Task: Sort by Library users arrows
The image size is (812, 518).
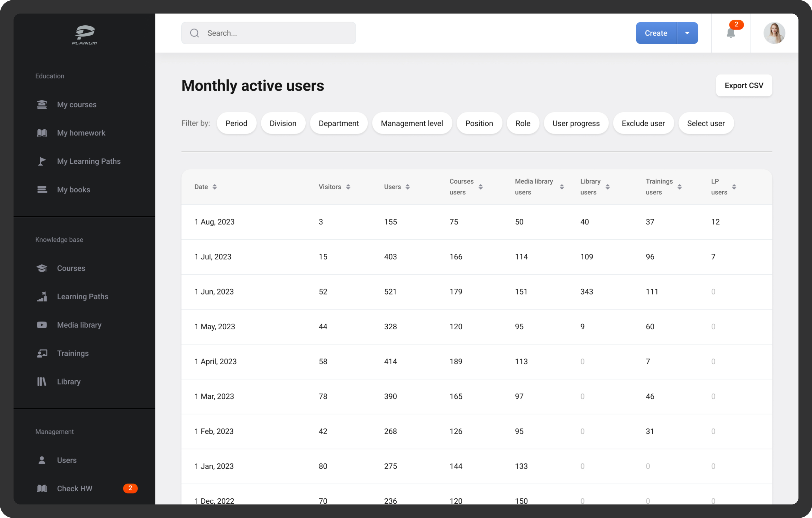Action: click(x=608, y=187)
